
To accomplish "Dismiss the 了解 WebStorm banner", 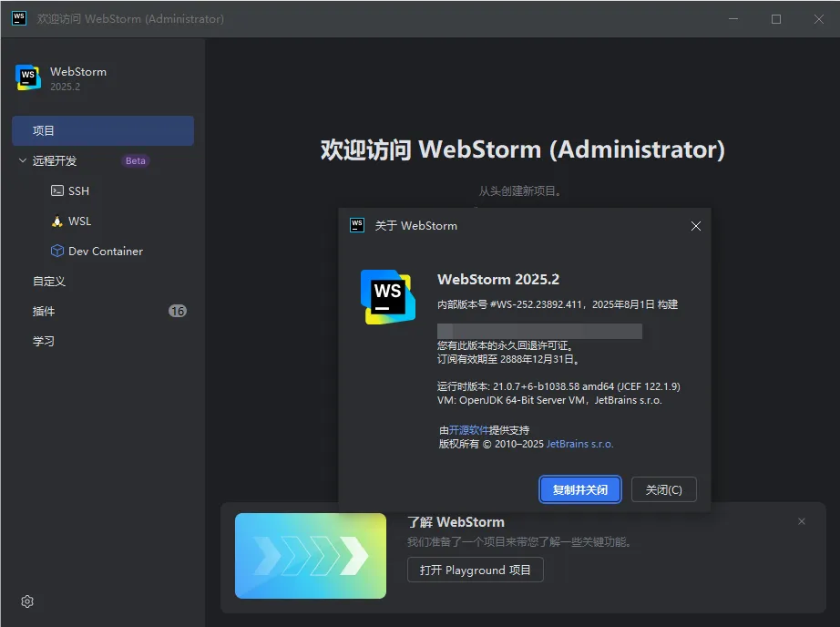I will coord(802,521).
